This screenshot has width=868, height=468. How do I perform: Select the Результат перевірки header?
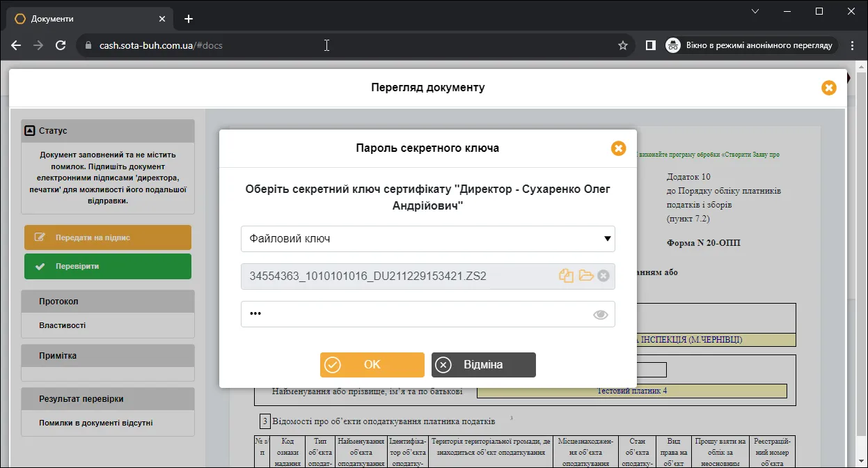pyautogui.click(x=108, y=399)
